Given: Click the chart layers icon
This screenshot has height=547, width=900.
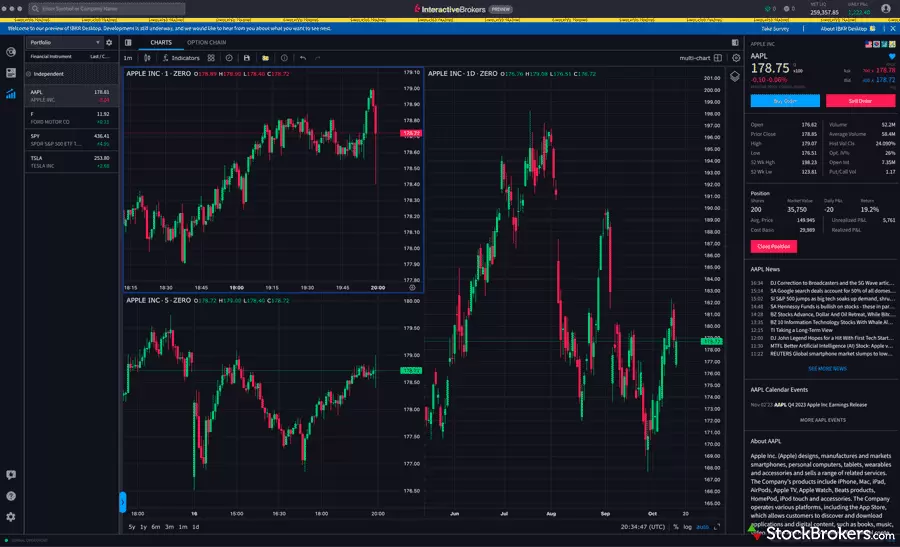Looking at the screenshot, I should coord(734,75).
